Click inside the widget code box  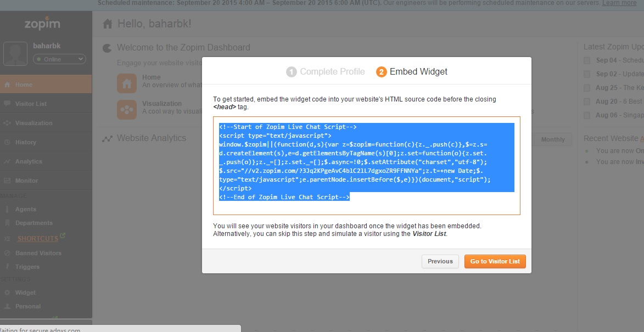pyautogui.click(x=366, y=166)
